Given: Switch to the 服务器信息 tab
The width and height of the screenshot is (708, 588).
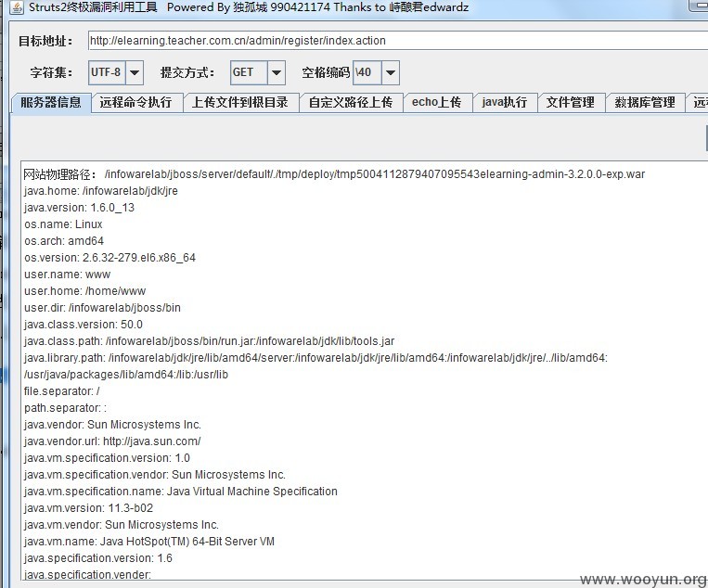Looking at the screenshot, I should pos(51,102).
